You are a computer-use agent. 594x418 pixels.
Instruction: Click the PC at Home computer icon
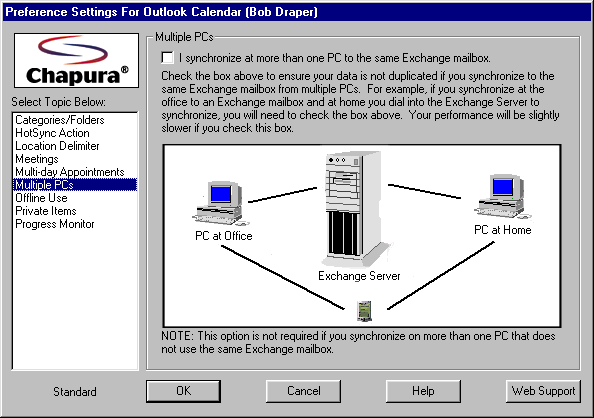click(503, 197)
